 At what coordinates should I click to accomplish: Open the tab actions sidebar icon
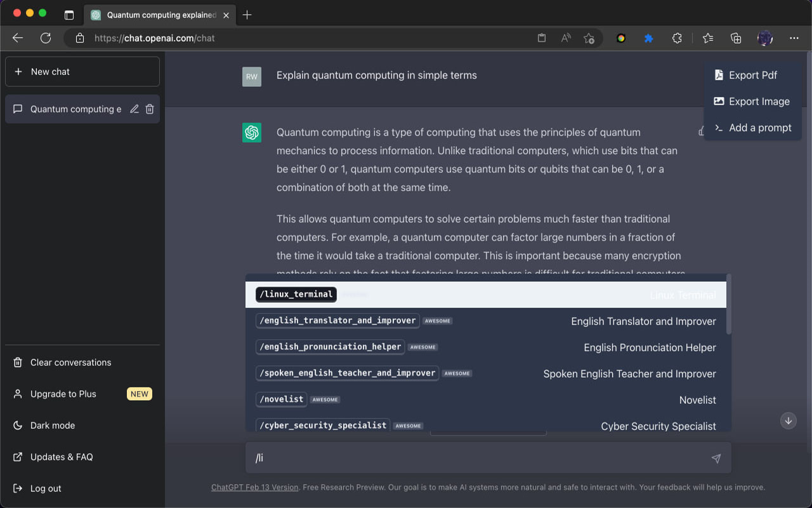pyautogui.click(x=69, y=15)
